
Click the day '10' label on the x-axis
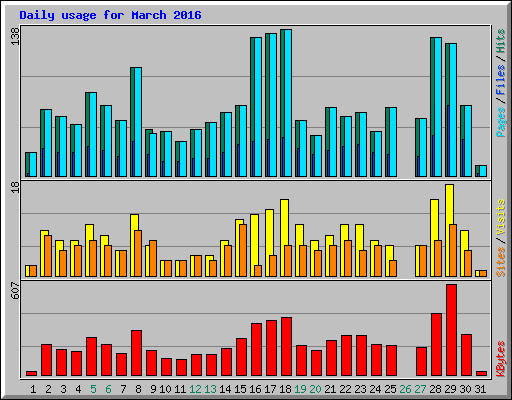tap(165, 389)
